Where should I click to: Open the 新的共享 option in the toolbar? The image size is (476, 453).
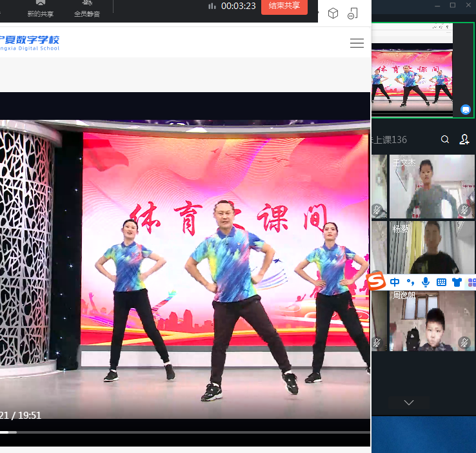(x=40, y=8)
